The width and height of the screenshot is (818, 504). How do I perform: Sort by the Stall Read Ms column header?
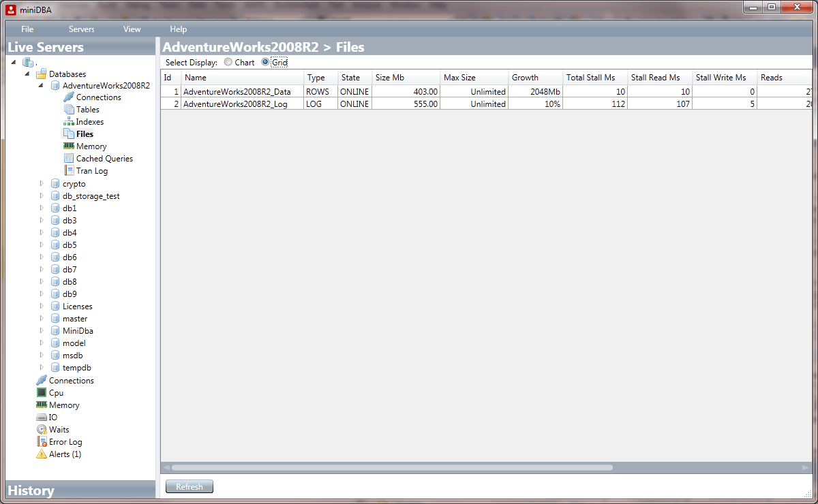pos(660,78)
